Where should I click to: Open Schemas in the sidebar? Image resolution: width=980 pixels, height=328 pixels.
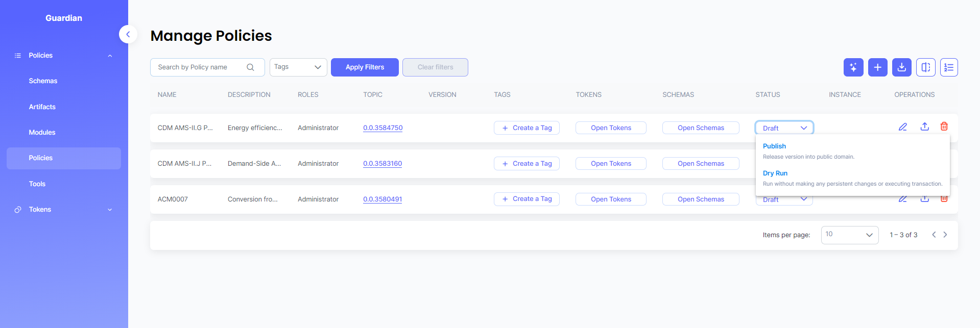point(43,81)
